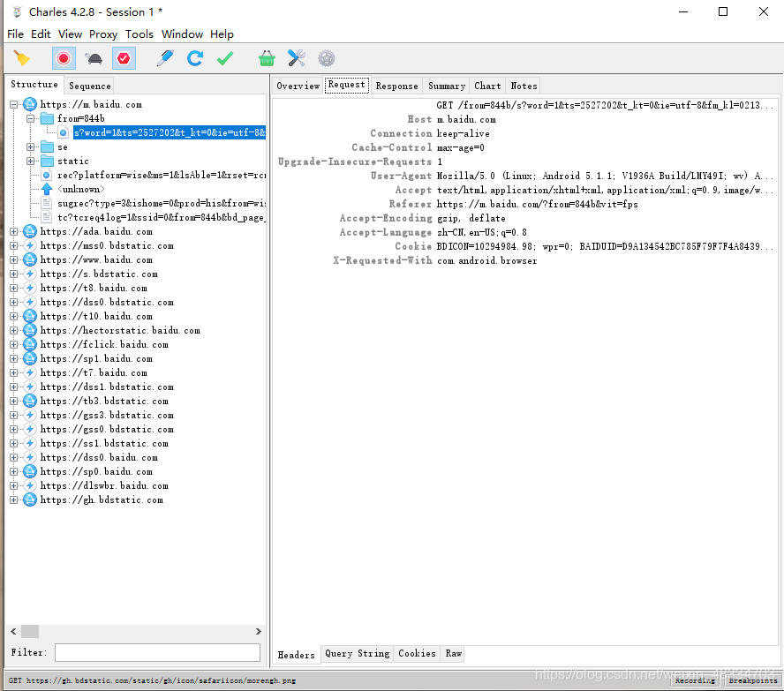Toggle the red Recording button
Screen dimensions: 784x691
64,58
